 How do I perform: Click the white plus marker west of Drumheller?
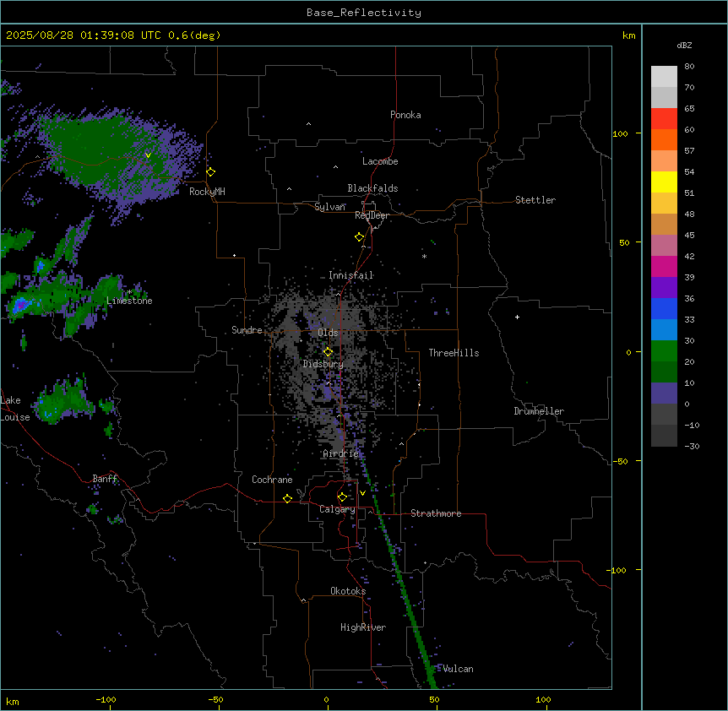tap(517, 317)
